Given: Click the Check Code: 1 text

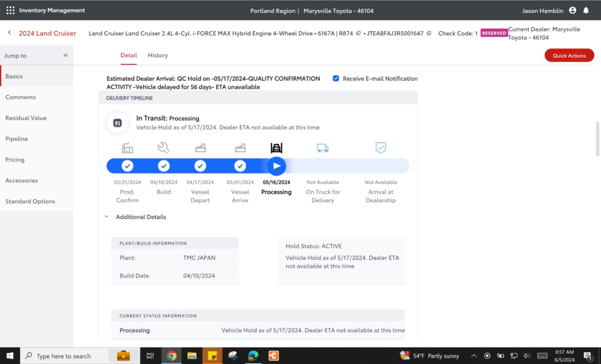Looking at the screenshot, I should 458,33.
